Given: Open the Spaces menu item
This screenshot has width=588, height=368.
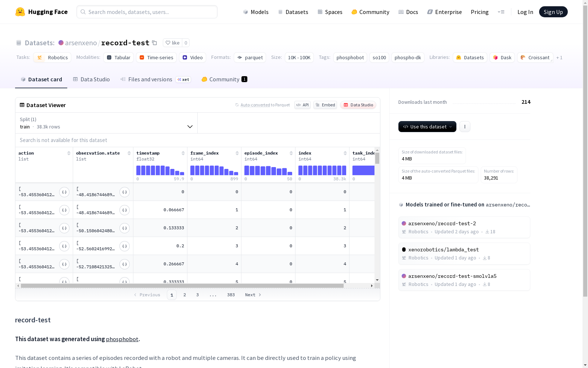Looking at the screenshot, I should click(330, 12).
